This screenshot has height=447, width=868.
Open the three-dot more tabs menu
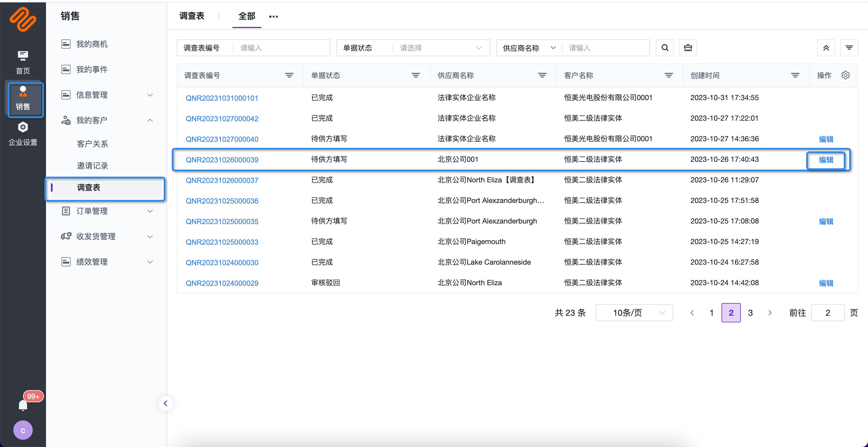[x=274, y=16]
